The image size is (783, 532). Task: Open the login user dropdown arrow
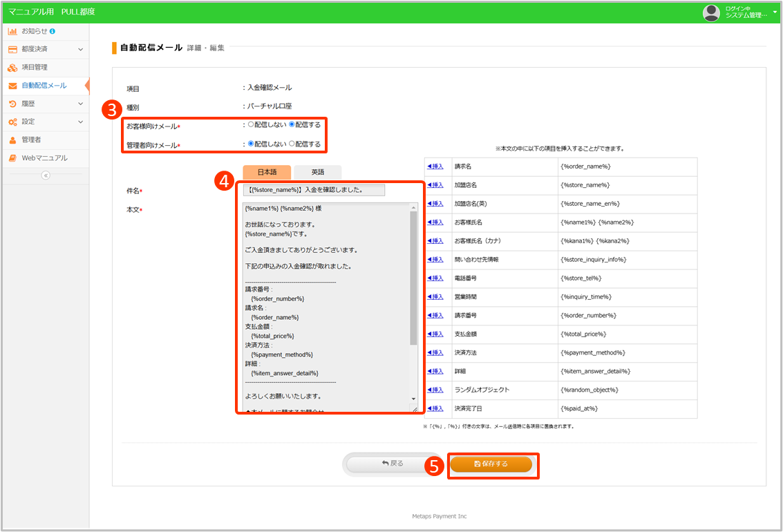775,12
